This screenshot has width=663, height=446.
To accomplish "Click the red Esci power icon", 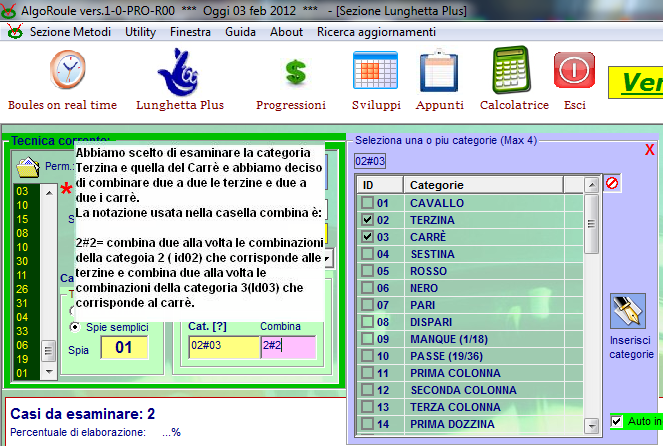I will coord(574,70).
